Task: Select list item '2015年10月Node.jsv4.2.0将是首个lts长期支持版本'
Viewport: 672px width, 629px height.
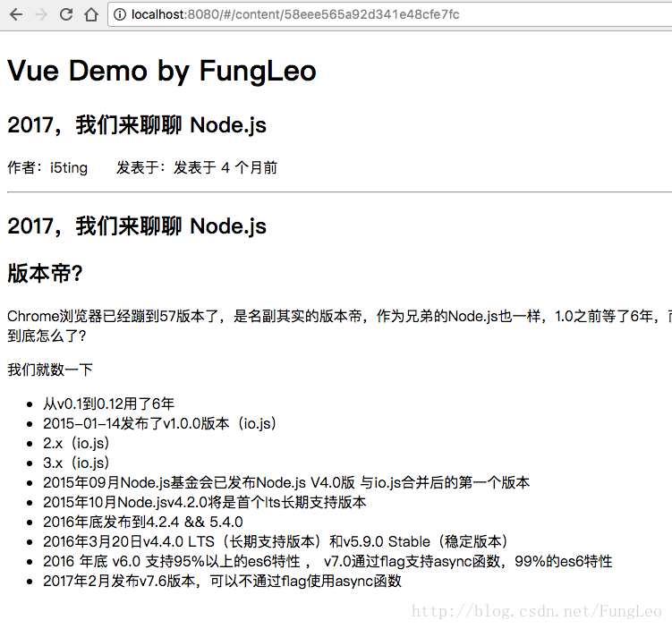Action: [x=204, y=502]
